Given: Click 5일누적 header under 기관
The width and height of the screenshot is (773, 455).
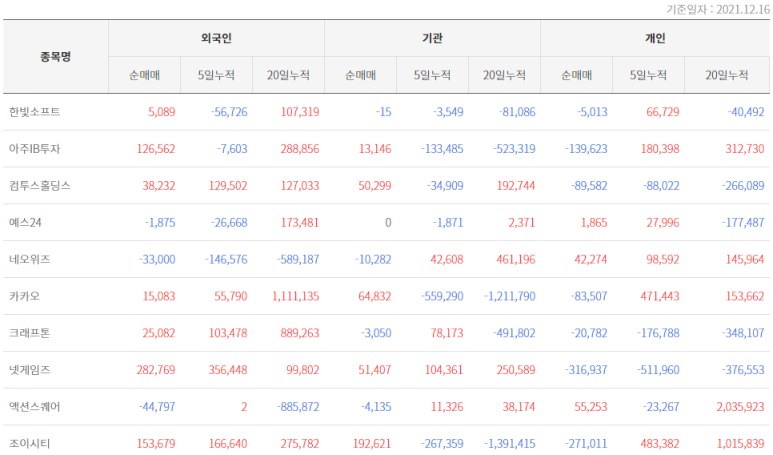Looking at the screenshot, I should 432,75.
